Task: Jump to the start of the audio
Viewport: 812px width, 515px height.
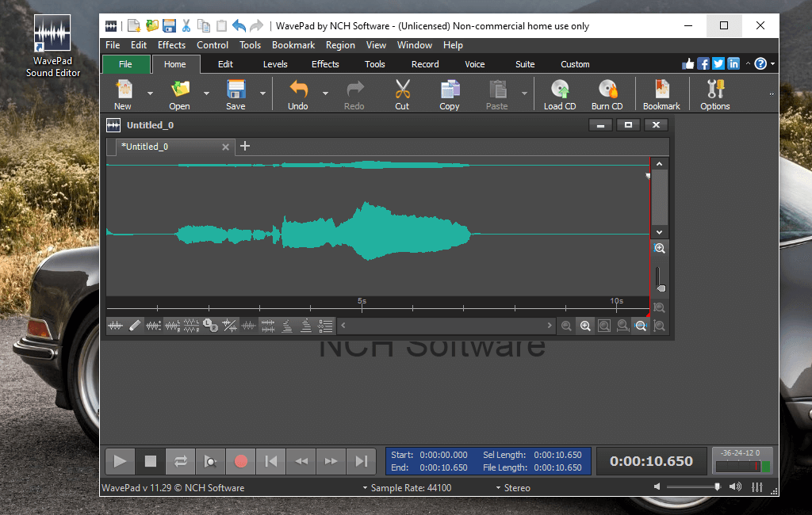Action: coord(270,461)
